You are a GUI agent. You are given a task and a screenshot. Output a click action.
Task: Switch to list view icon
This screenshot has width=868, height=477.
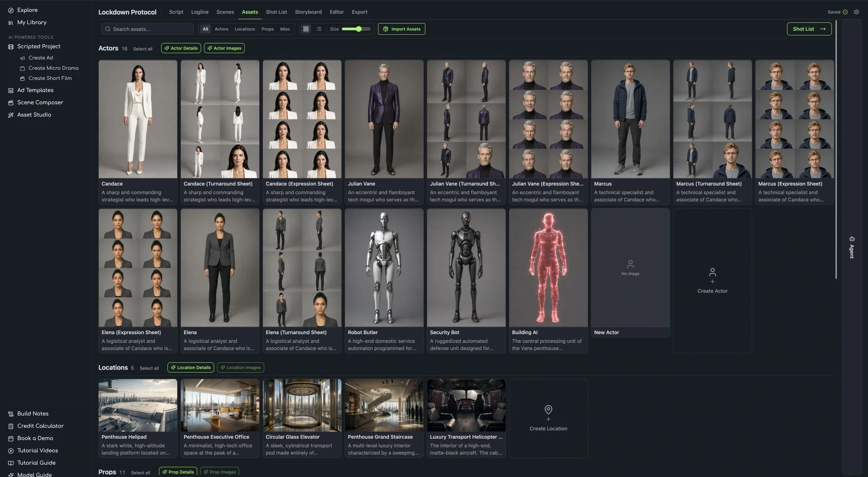click(319, 29)
